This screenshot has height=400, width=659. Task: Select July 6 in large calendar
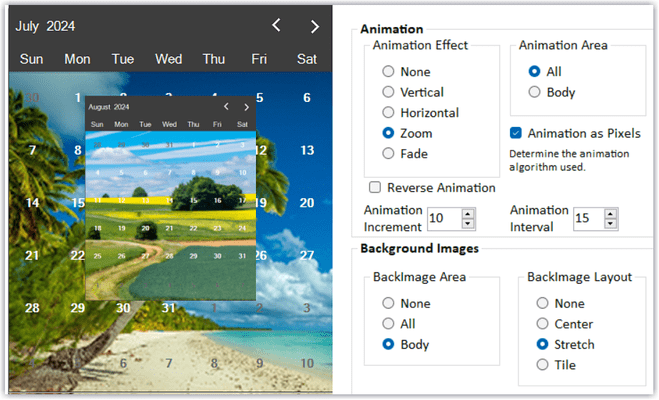pyautogui.click(x=307, y=98)
